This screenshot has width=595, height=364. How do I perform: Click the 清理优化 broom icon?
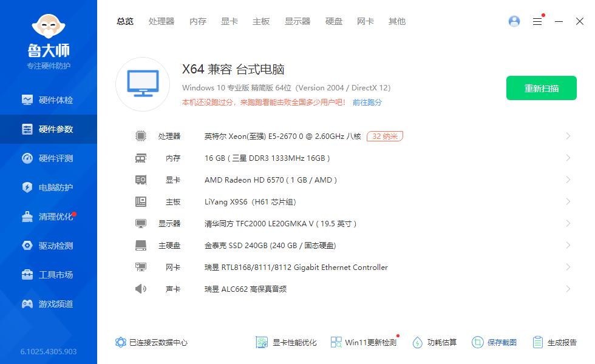click(27, 217)
